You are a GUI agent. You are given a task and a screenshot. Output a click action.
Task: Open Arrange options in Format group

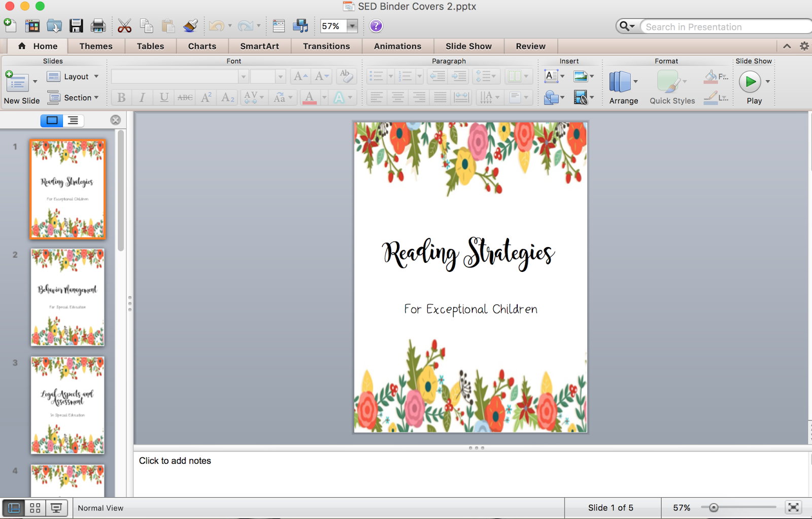coord(623,87)
